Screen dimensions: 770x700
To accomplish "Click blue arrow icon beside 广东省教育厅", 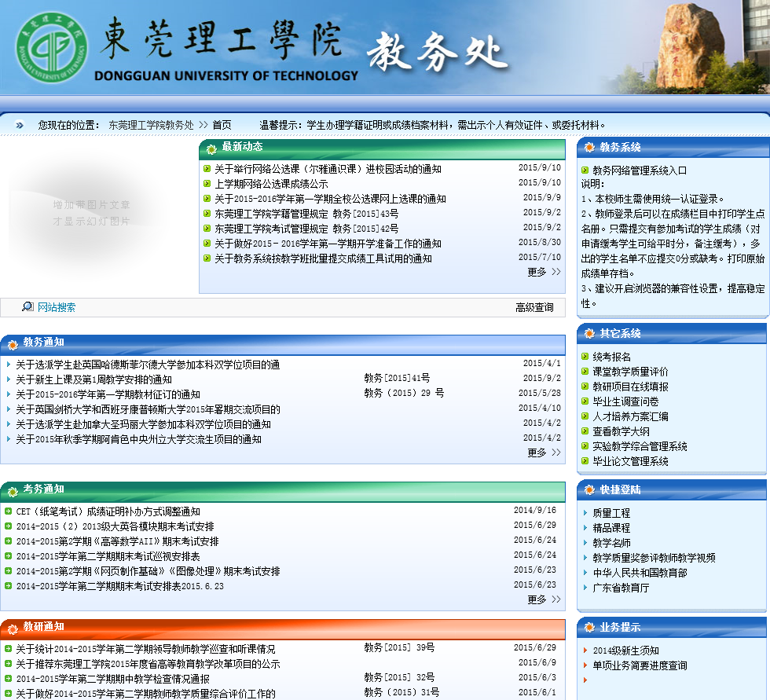I will click(585, 587).
